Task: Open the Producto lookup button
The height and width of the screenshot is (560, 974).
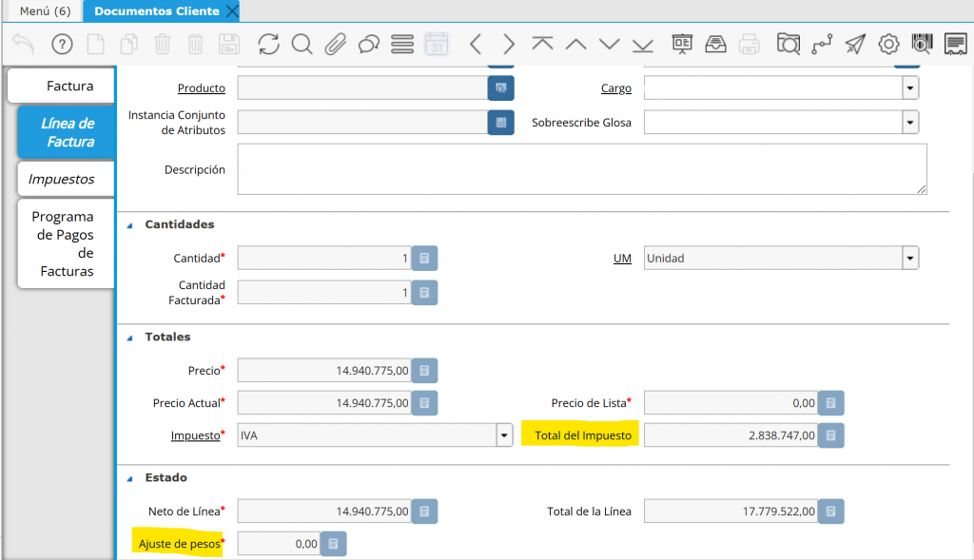Action: 500,88
